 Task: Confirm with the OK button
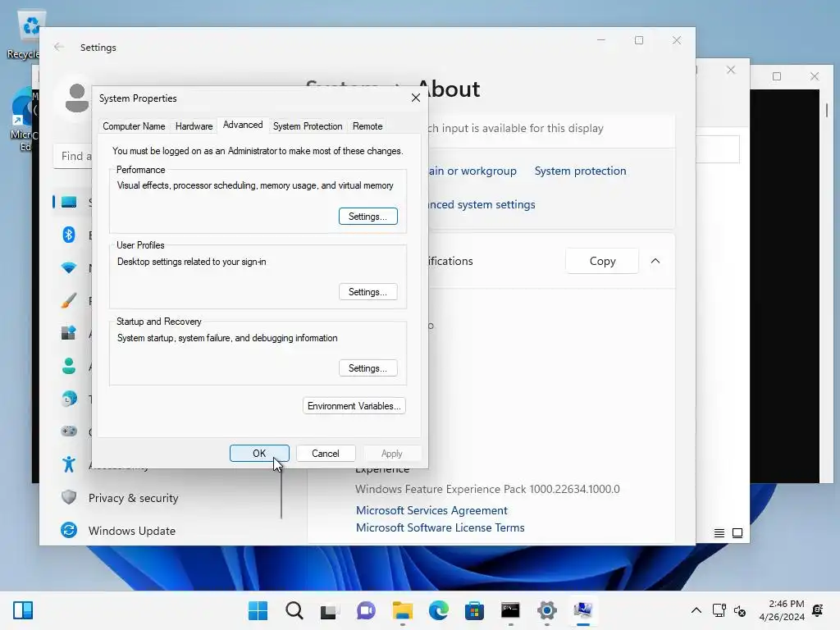(259, 453)
